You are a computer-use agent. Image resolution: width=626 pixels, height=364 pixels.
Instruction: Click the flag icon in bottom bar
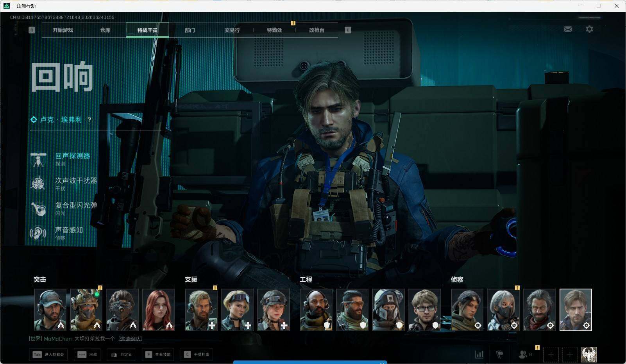pos(499,354)
